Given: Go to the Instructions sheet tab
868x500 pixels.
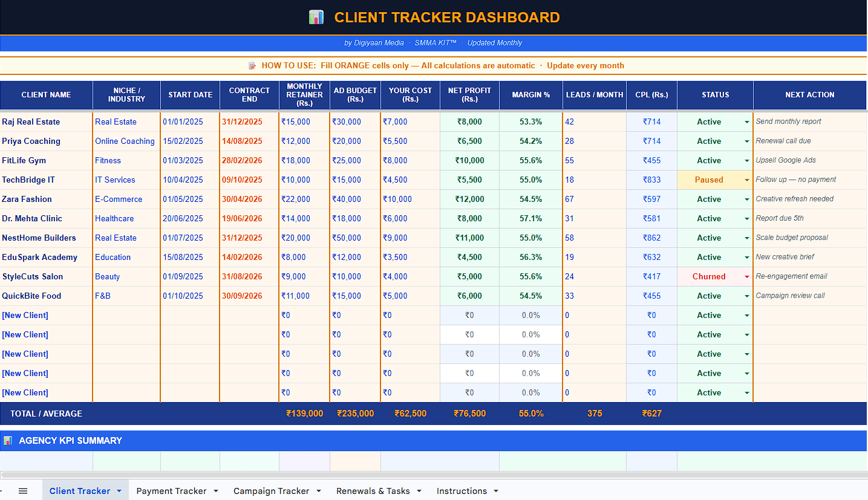Looking at the screenshot, I should pyautogui.click(x=462, y=491).
